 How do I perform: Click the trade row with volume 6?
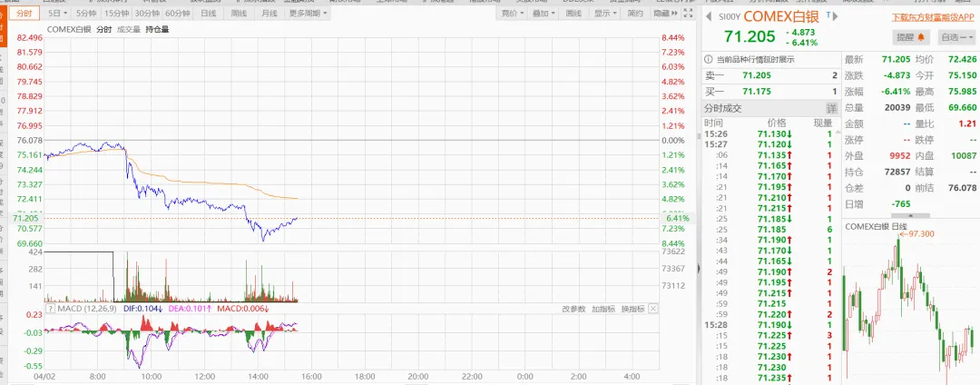[x=770, y=230]
